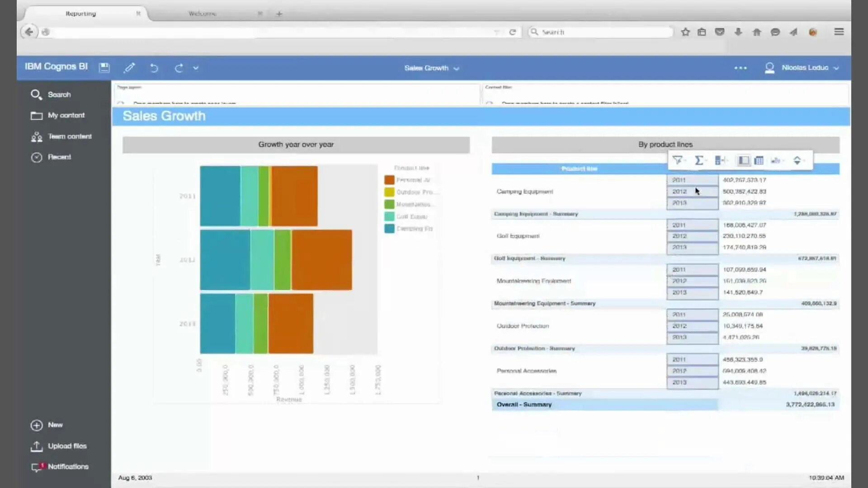Open Team content in sidebar
Screen dimensions: 868x488
point(69,136)
